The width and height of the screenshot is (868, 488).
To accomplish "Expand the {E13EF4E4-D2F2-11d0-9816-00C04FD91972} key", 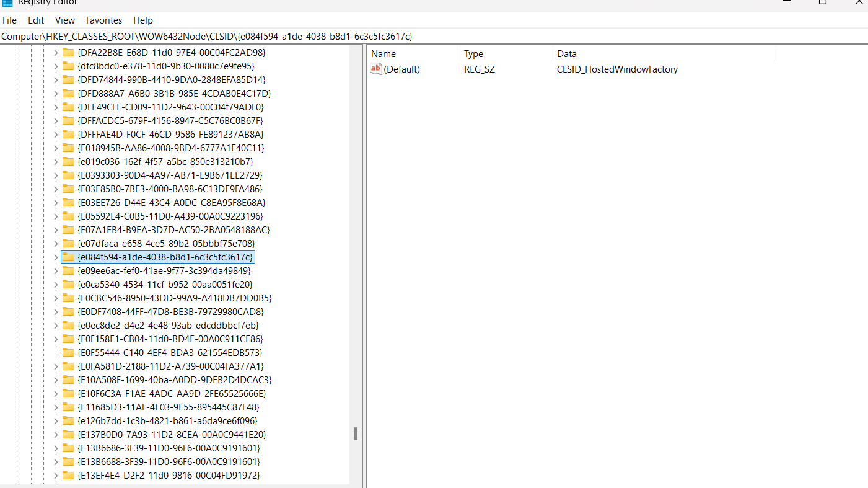I will point(55,475).
